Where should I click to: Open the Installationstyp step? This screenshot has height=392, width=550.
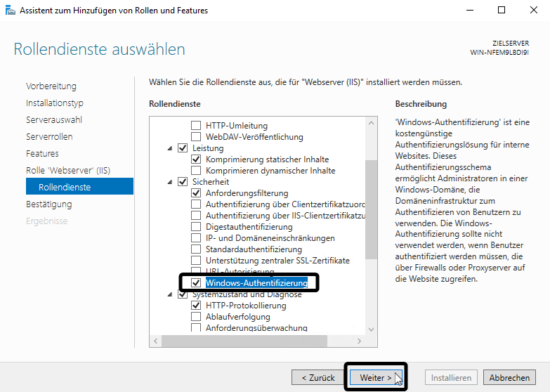click(55, 103)
